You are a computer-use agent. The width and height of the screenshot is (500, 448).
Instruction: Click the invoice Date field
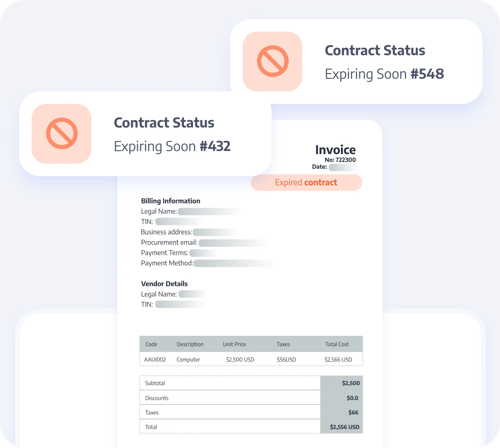tap(343, 167)
